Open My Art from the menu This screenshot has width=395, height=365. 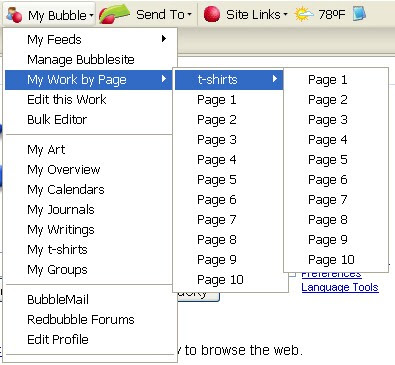[89, 150]
